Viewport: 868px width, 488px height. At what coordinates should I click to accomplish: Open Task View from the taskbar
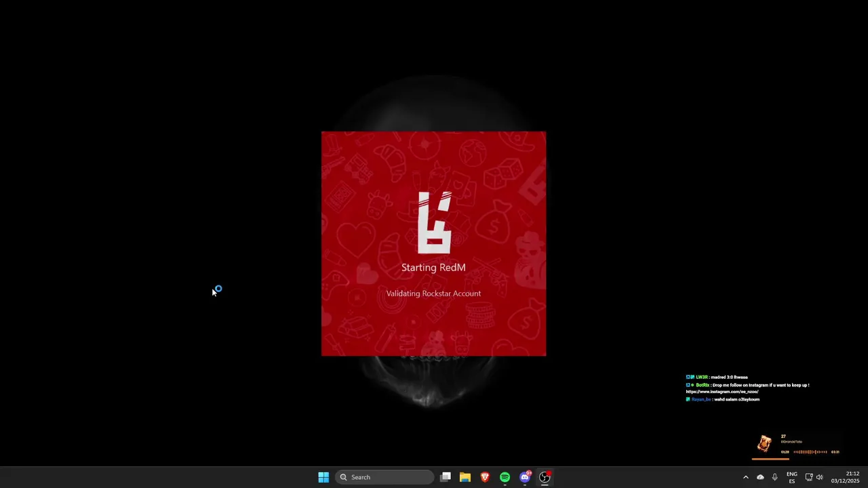point(446,477)
